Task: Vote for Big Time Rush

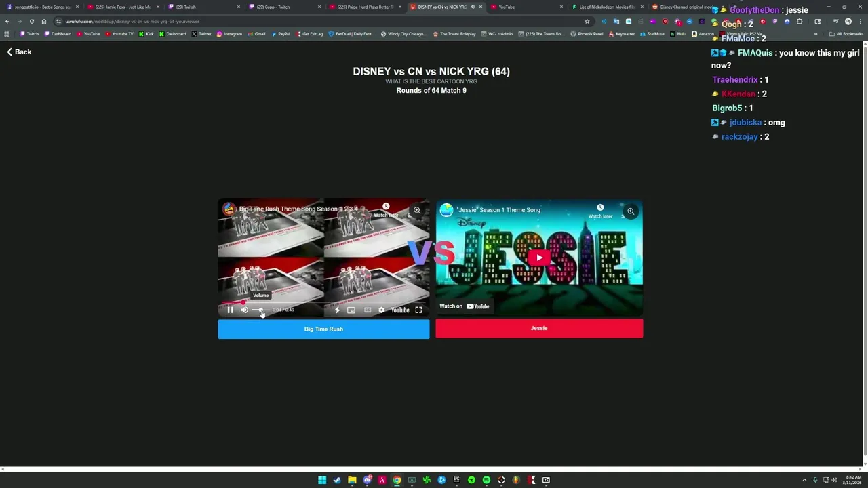Action: tap(323, 329)
